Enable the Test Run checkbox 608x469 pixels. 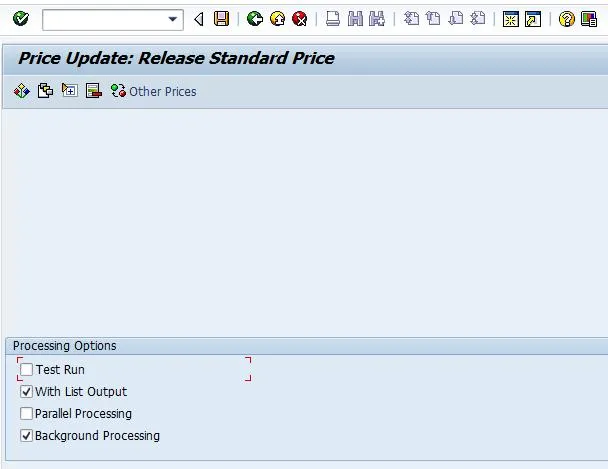tap(26, 369)
